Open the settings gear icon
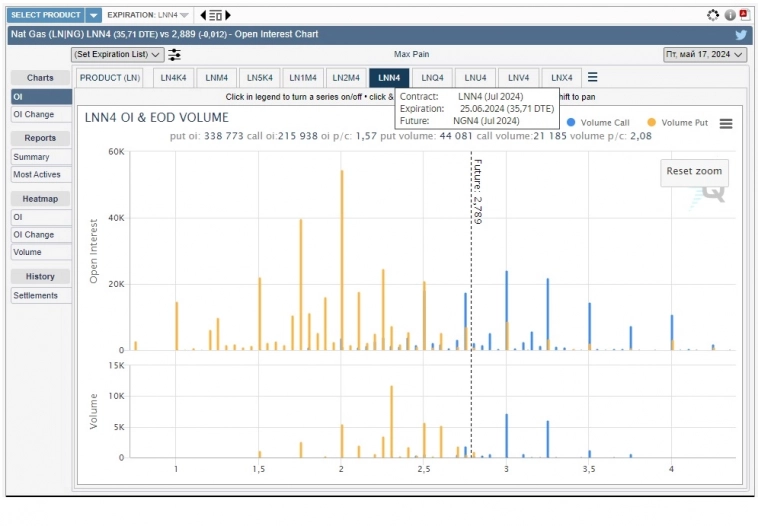This screenshot has height=526, width=758. point(713,15)
